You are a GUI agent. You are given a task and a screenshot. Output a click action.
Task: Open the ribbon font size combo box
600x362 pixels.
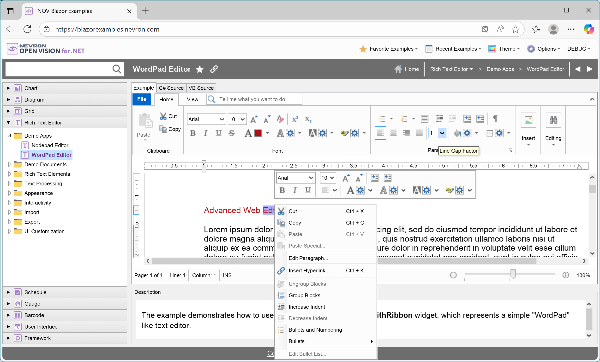[x=237, y=119]
